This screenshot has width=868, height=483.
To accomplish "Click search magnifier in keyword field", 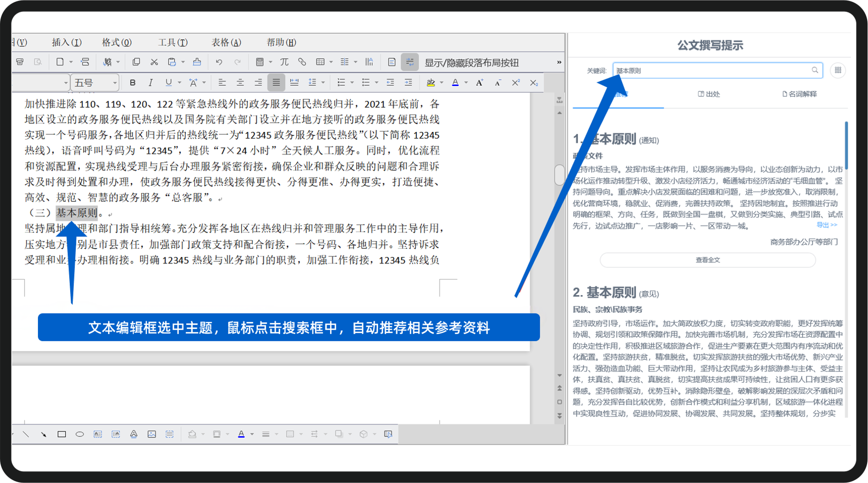I will 815,70.
